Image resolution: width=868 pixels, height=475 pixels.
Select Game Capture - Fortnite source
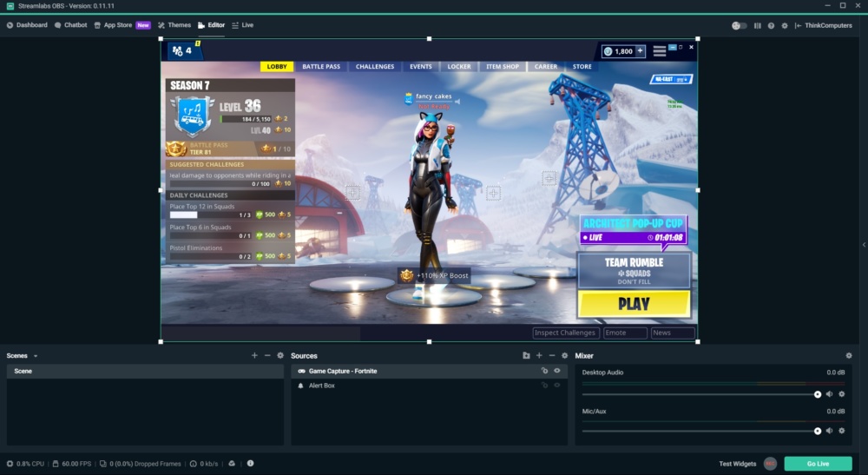[429, 371]
